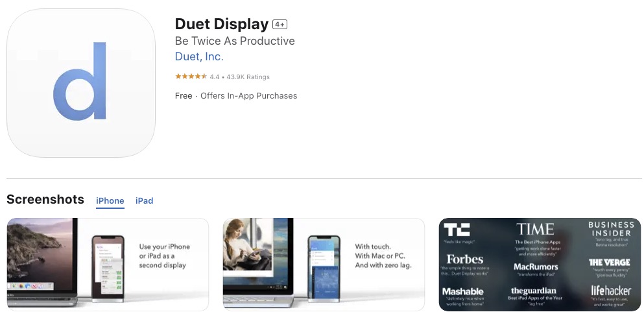Open 'With touch. With Mac or PC' screenshot
The width and height of the screenshot is (644, 323).
pyautogui.click(x=324, y=264)
